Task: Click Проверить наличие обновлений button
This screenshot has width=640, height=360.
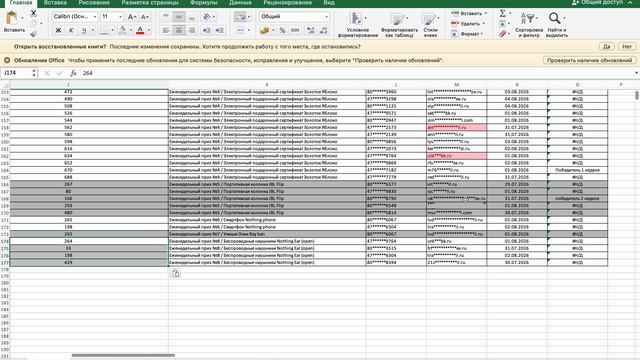Action: [589, 60]
